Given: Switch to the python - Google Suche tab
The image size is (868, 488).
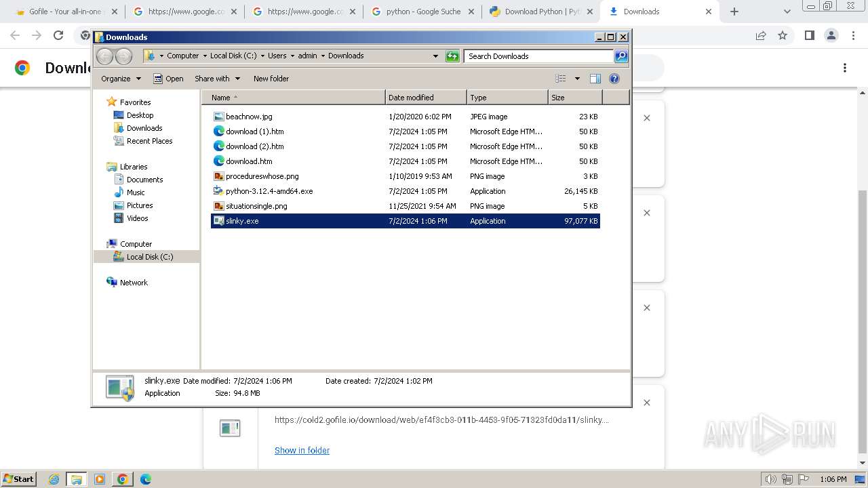Looking at the screenshot, I should click(x=422, y=12).
